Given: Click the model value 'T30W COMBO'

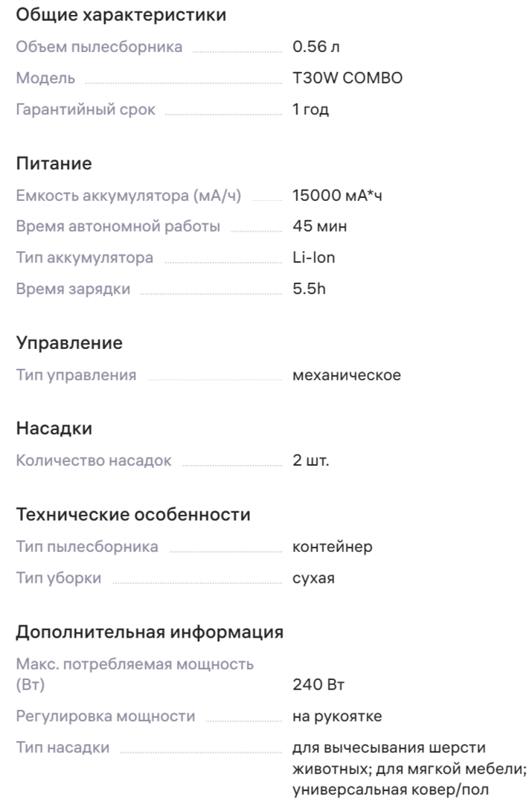Looking at the screenshot, I should click(x=347, y=78).
